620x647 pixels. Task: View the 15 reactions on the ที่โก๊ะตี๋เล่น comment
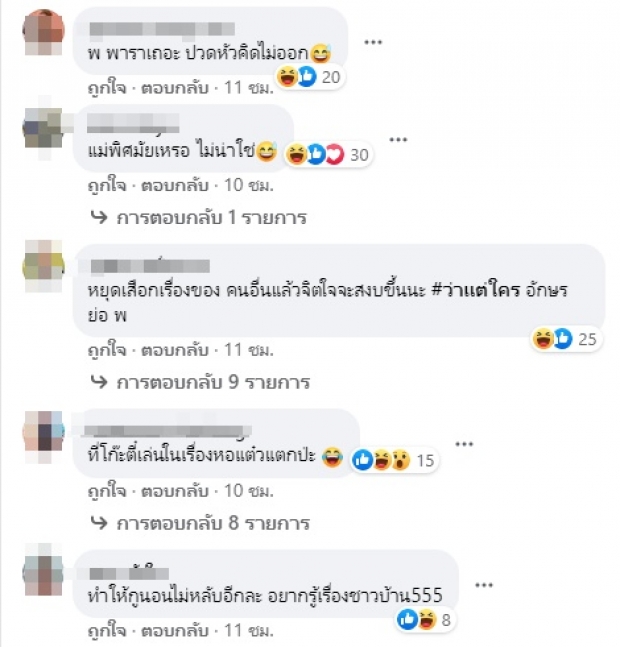(x=394, y=460)
